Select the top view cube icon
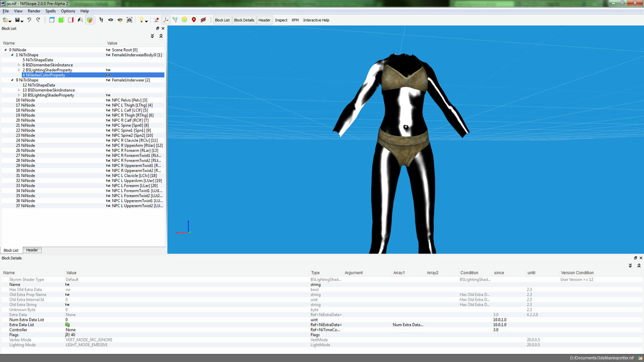644x362 pixels. (52, 20)
